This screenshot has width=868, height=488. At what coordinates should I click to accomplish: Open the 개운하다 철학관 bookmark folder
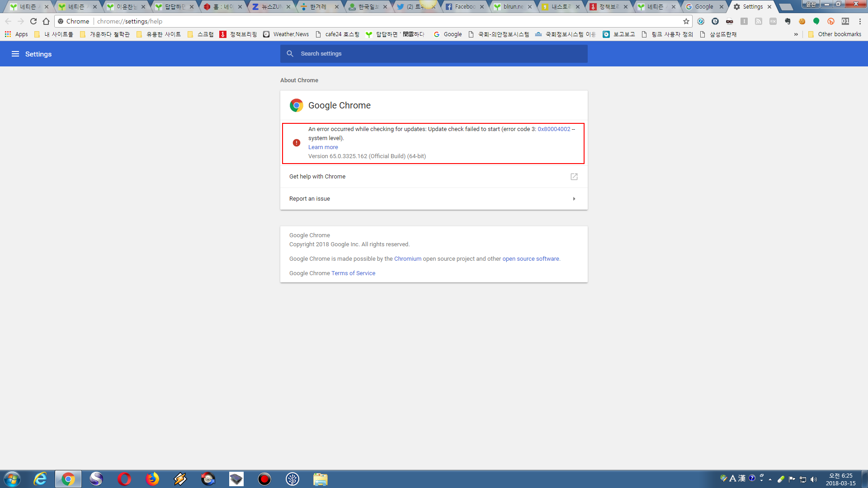(x=105, y=34)
